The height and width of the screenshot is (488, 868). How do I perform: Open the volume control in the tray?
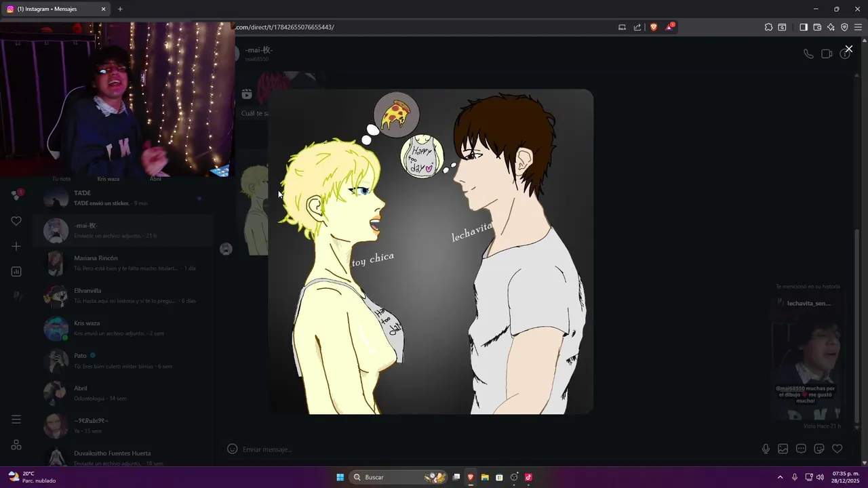[x=820, y=477]
